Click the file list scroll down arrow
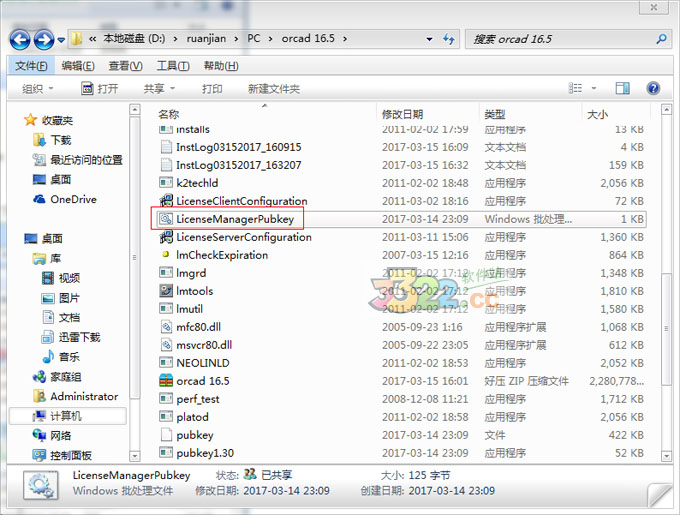The image size is (680, 515). pos(667,456)
